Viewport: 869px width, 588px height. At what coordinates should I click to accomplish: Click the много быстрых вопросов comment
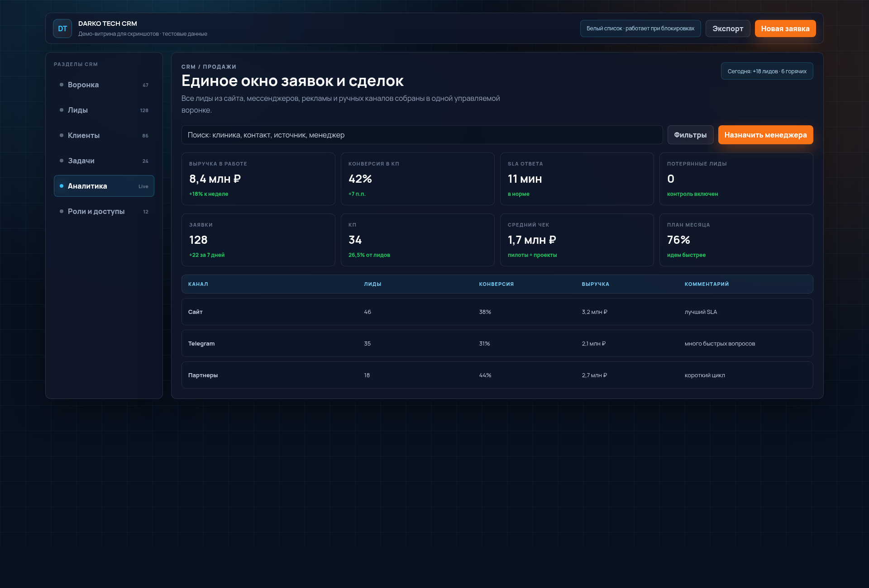tap(720, 343)
